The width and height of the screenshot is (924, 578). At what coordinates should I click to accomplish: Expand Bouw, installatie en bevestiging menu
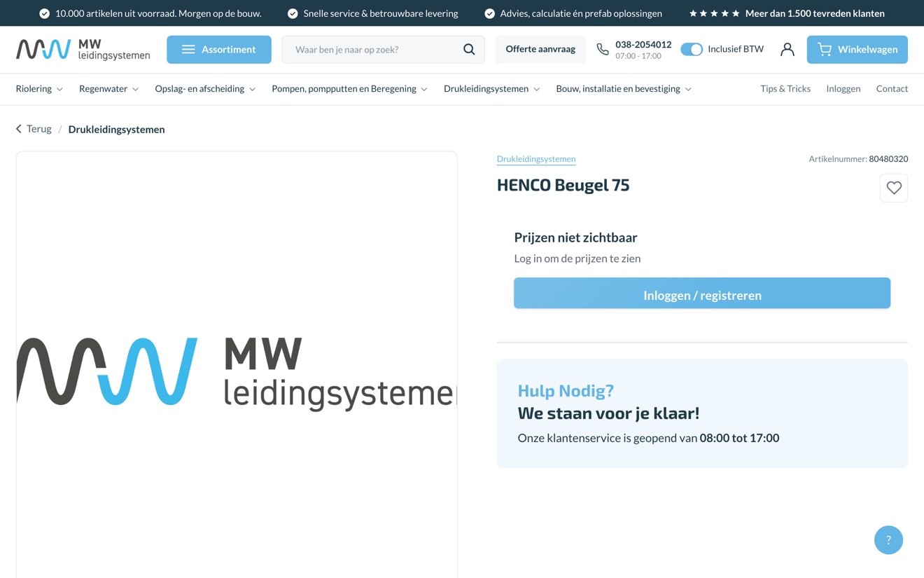(624, 89)
